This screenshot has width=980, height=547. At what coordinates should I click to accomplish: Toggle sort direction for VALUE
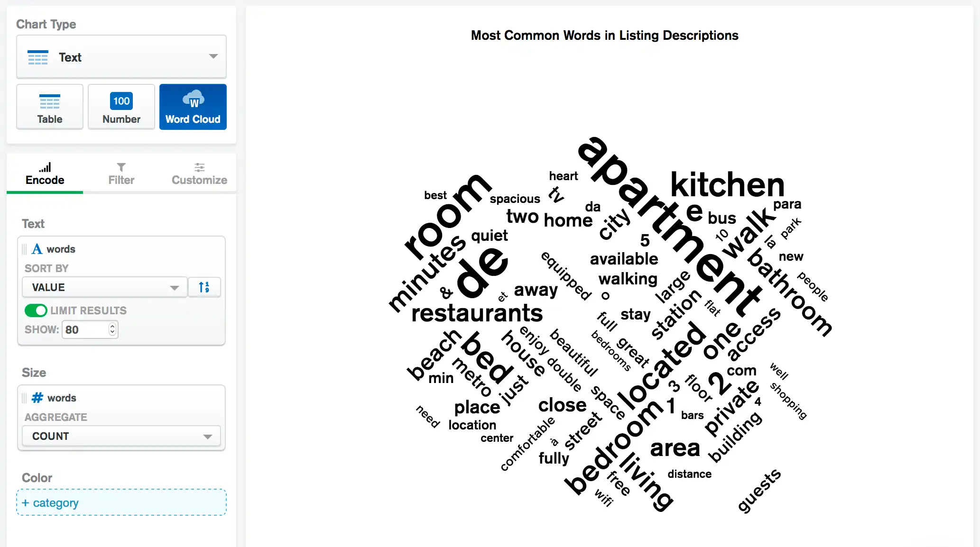click(x=204, y=287)
